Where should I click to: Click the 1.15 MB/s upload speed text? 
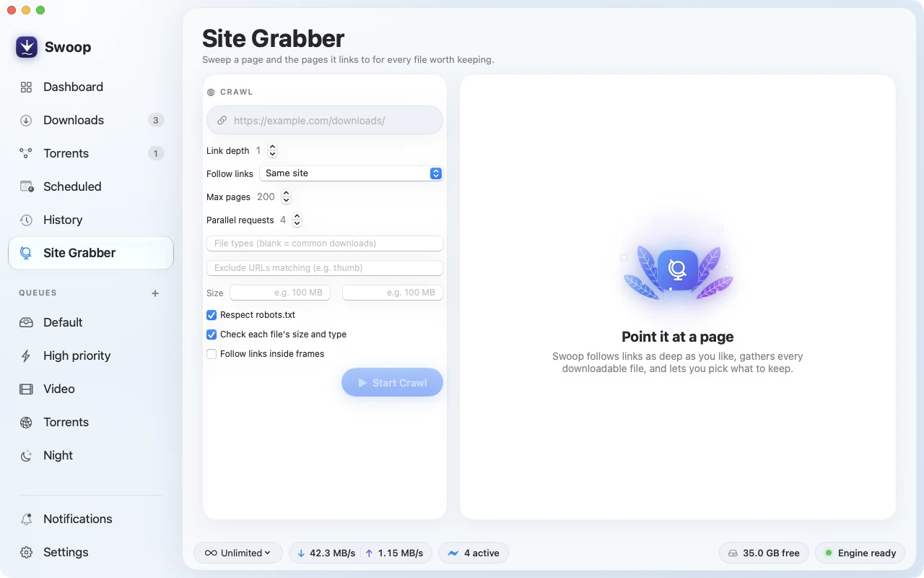(401, 553)
